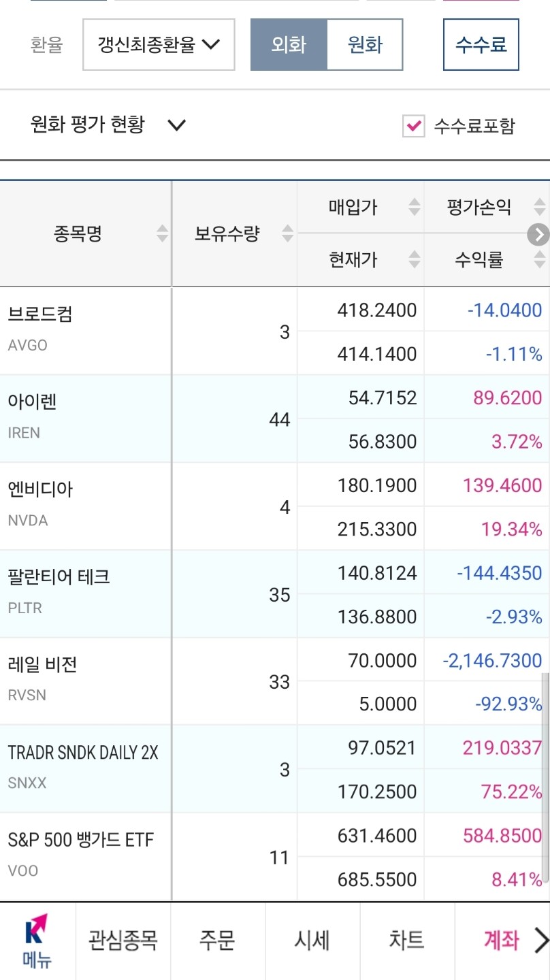Tap 엔비디아 return rate 19.34%
This screenshot has height=980, width=550.
[512, 529]
